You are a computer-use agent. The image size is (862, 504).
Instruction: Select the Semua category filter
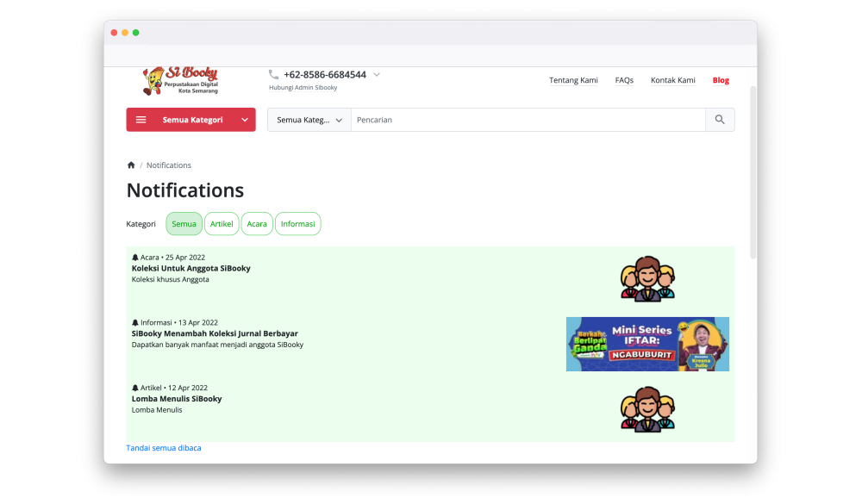(x=184, y=224)
